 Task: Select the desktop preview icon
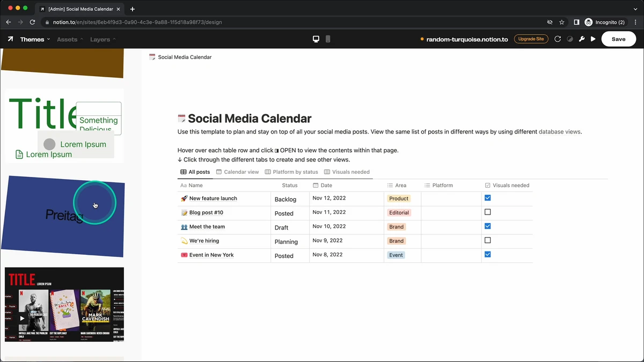316,39
